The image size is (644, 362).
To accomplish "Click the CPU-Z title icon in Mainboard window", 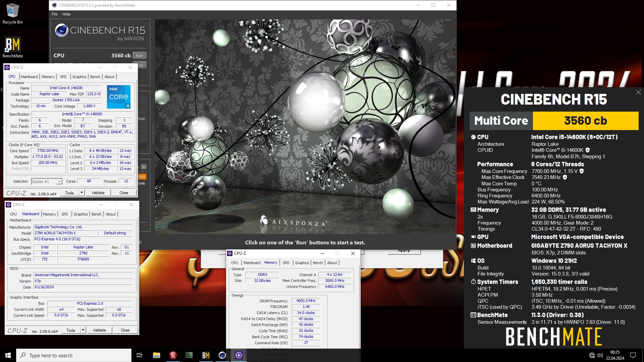I will (x=8, y=205).
